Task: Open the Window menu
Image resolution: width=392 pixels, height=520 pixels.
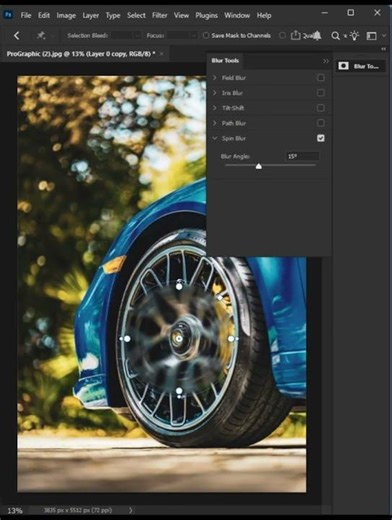Action: point(237,15)
